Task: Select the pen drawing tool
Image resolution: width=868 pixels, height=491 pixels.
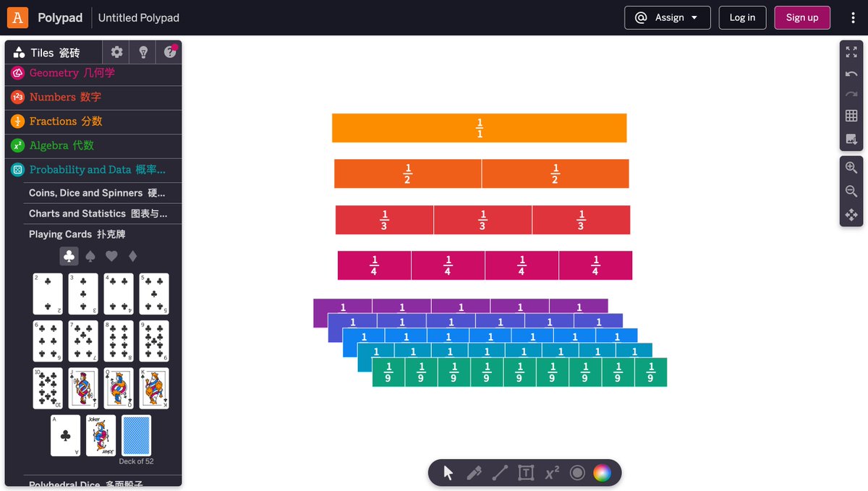Action: pyautogui.click(x=474, y=473)
